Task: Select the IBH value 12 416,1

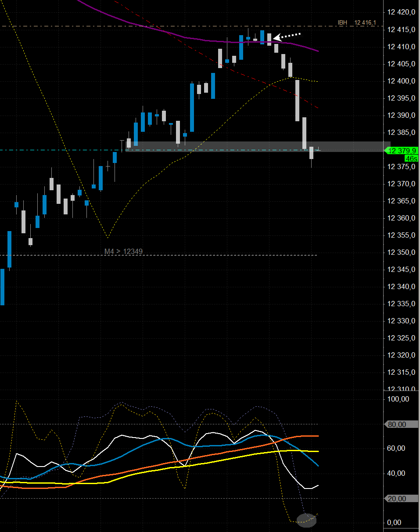Action: click(x=365, y=23)
